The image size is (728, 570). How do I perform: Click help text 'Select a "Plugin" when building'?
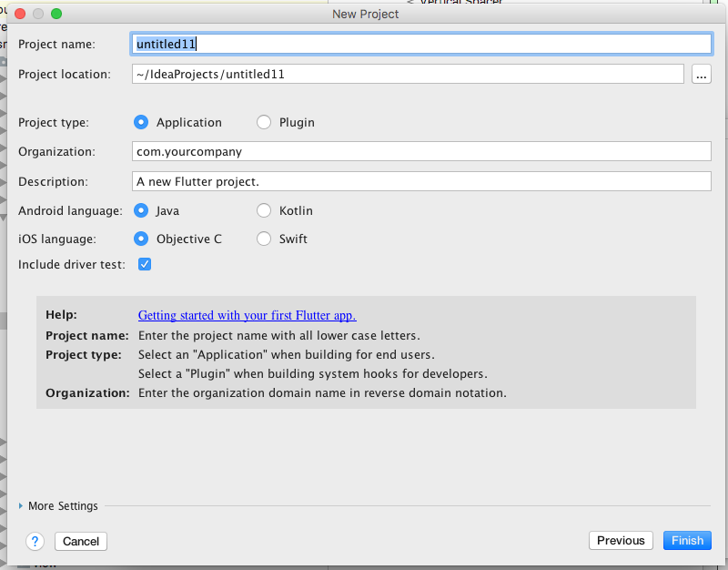tap(313, 373)
